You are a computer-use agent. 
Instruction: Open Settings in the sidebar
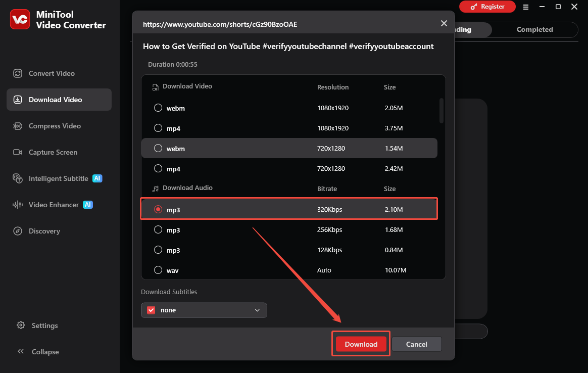click(44, 325)
